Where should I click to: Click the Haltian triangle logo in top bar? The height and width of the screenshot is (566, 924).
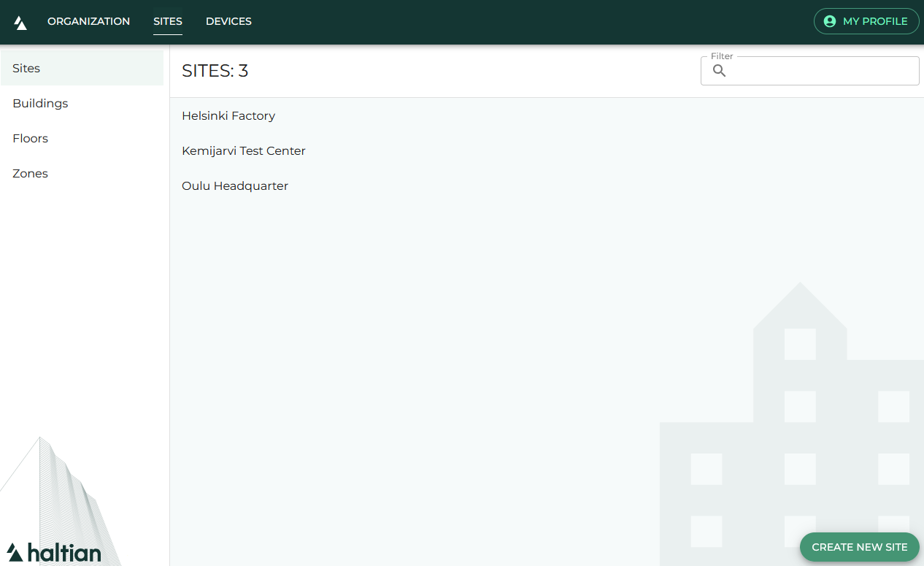20,22
